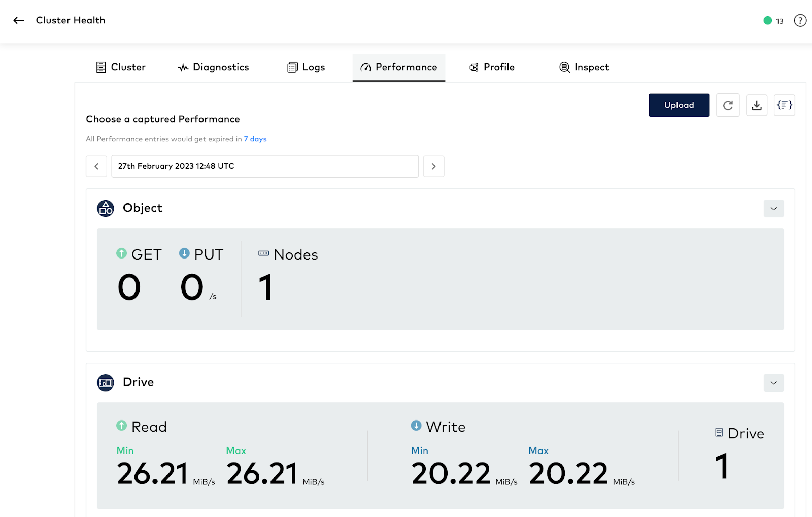Click the 7 days link
Image resolution: width=812 pixels, height=517 pixels.
point(255,139)
